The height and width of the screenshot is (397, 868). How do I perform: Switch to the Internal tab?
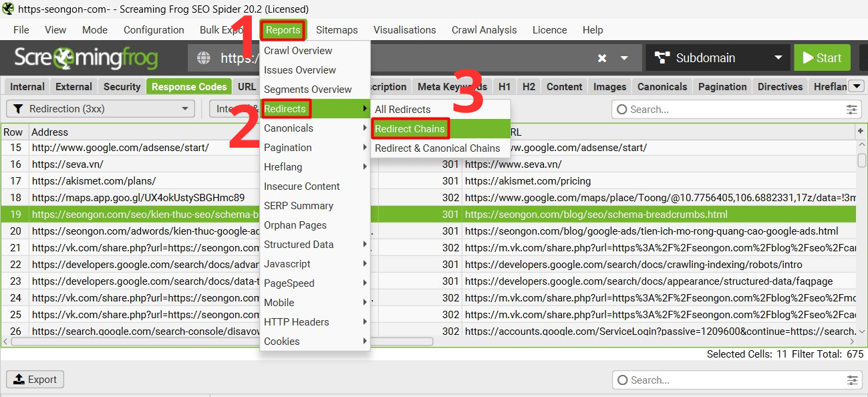click(x=27, y=87)
